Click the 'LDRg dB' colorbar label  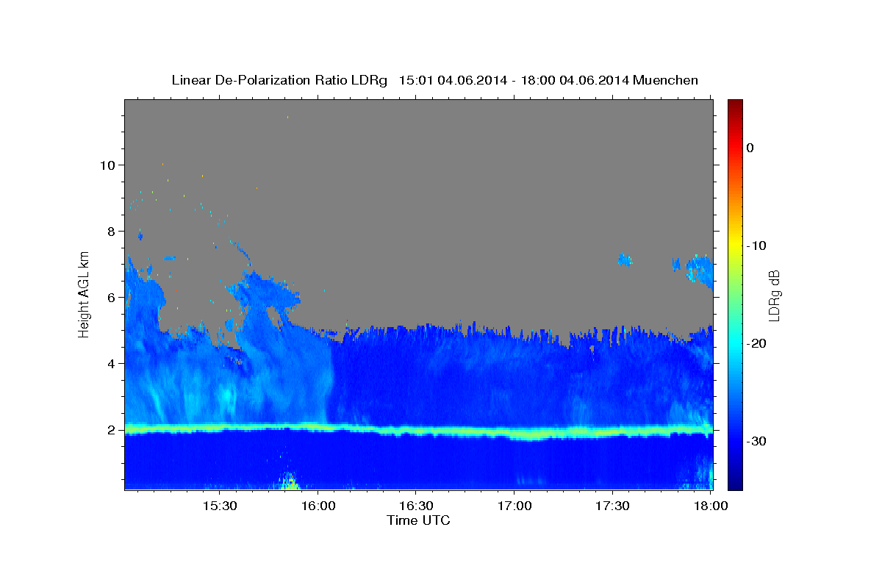point(774,295)
